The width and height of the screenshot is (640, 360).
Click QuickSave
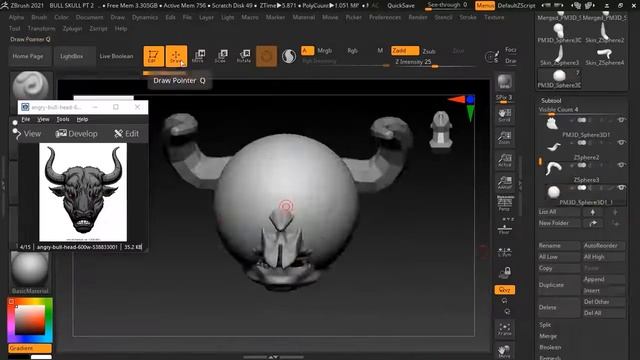[x=401, y=5]
